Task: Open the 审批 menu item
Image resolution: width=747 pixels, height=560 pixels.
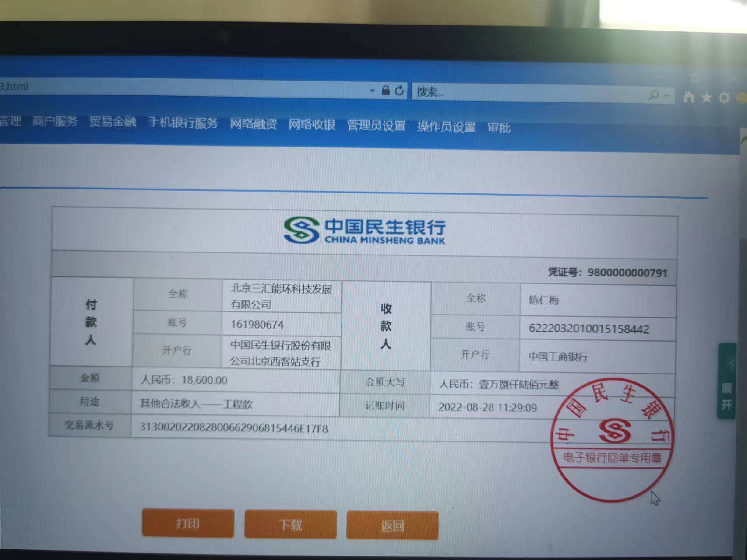Action: coord(499,128)
